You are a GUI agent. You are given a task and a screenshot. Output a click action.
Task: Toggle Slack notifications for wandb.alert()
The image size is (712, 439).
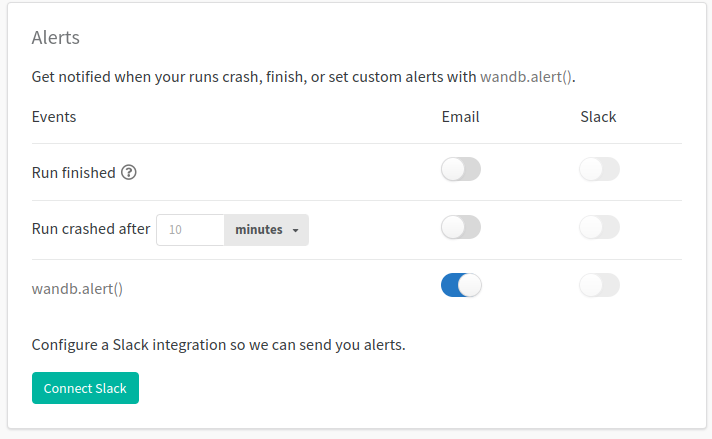click(x=599, y=286)
